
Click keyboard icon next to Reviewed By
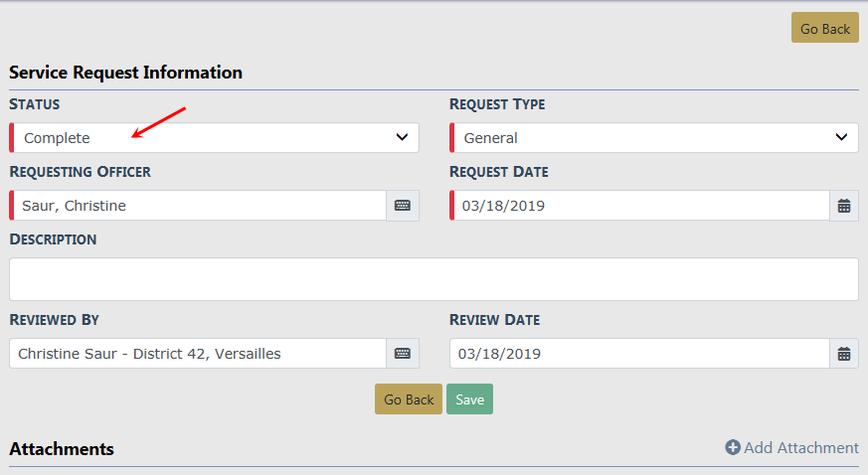tap(403, 354)
